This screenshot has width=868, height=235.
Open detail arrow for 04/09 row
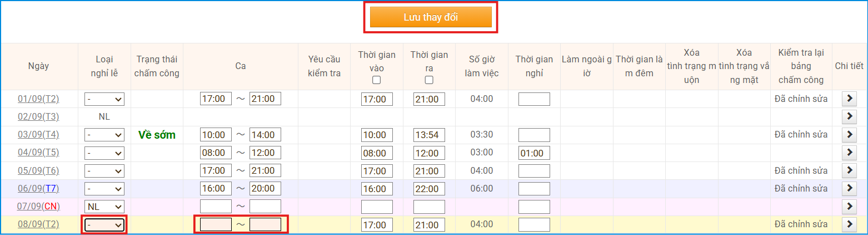tap(850, 153)
